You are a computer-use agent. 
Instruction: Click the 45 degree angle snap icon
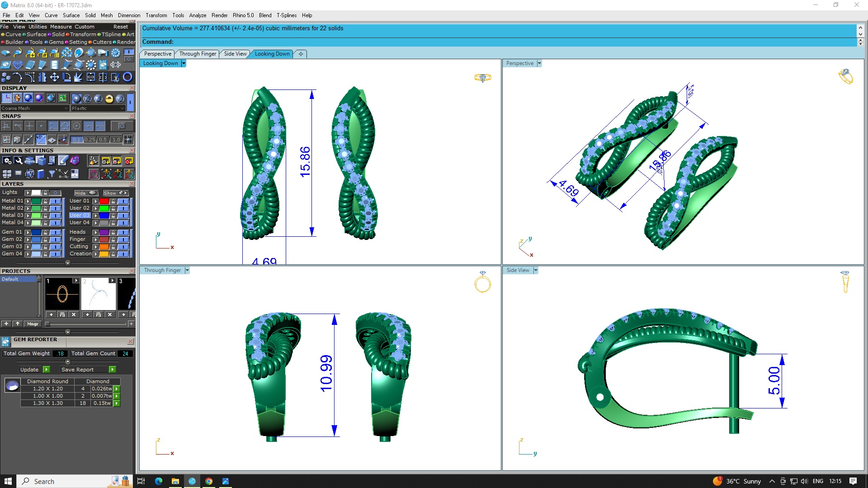pyautogui.click(x=41, y=140)
